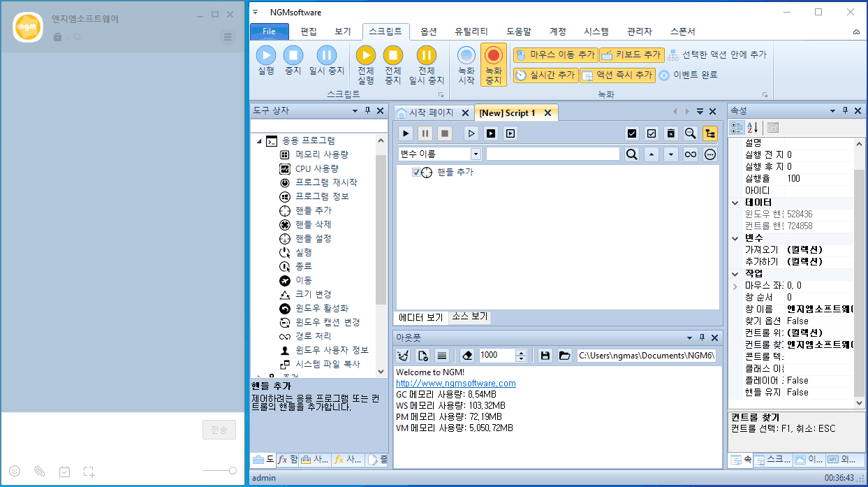This screenshot has width=868, height=487.
Task: Click the up-arrow previous result button
Action: (x=652, y=154)
